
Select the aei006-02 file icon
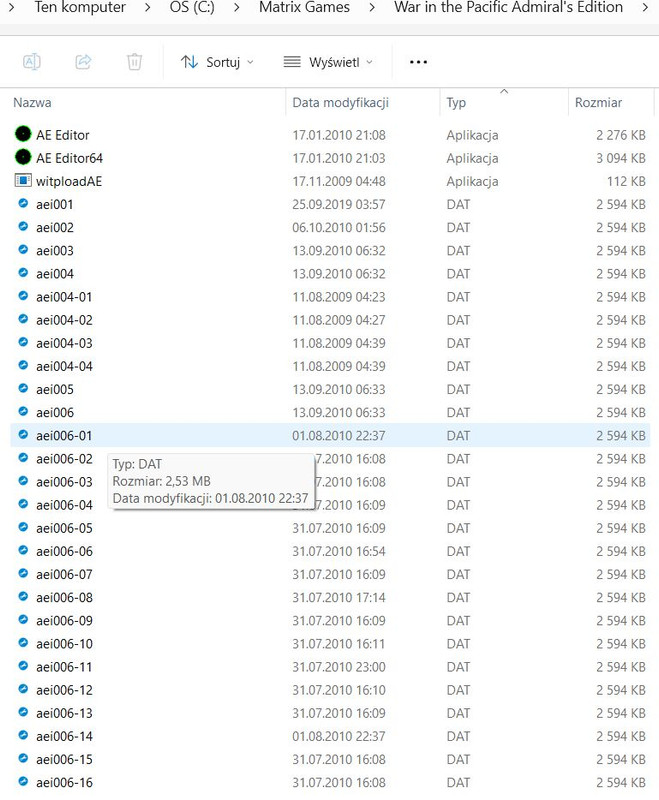pyautogui.click(x=23, y=458)
